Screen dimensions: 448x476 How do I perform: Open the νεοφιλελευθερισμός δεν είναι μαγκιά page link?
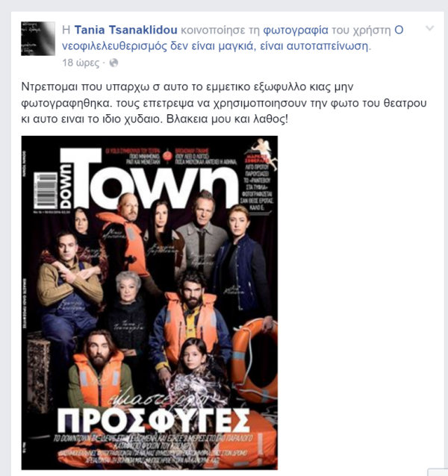click(233, 38)
